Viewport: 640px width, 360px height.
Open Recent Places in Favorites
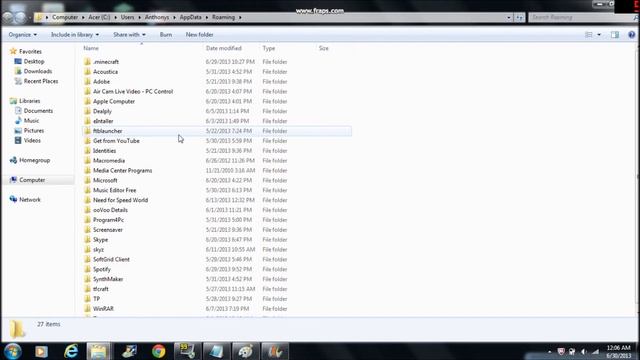click(41, 81)
